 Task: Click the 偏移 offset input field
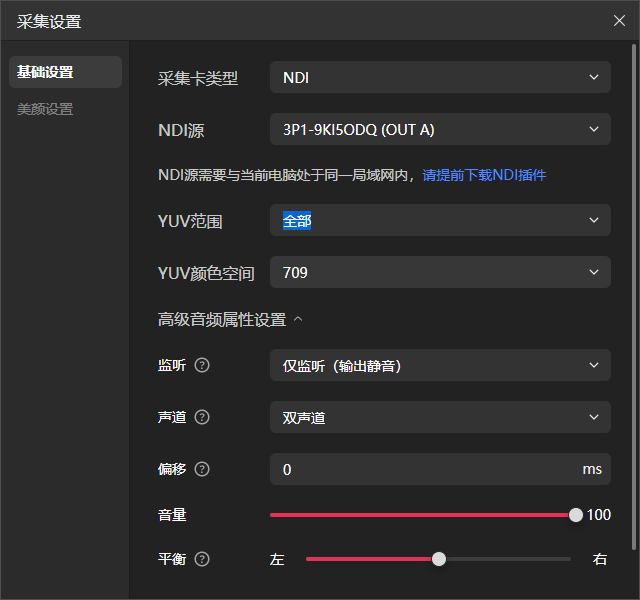point(425,469)
